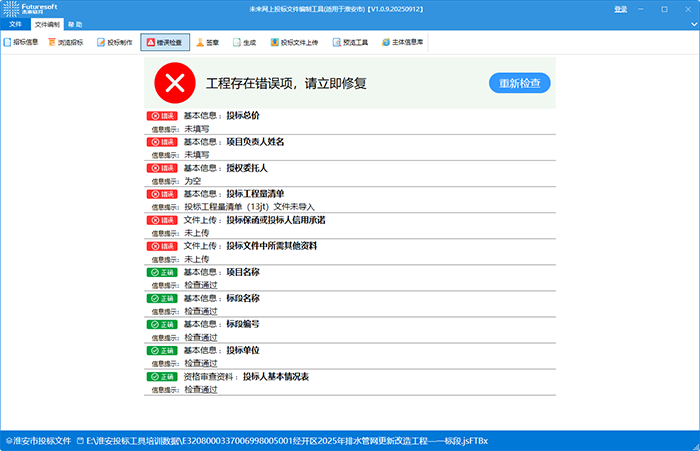Click the 重新检查 button
Screen dimensions: 700x451
520,83
